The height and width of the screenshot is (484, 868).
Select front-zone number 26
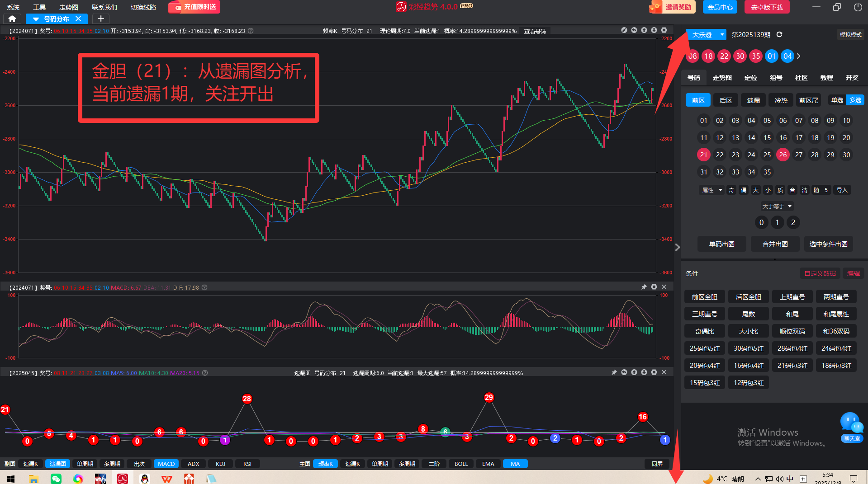pos(783,155)
